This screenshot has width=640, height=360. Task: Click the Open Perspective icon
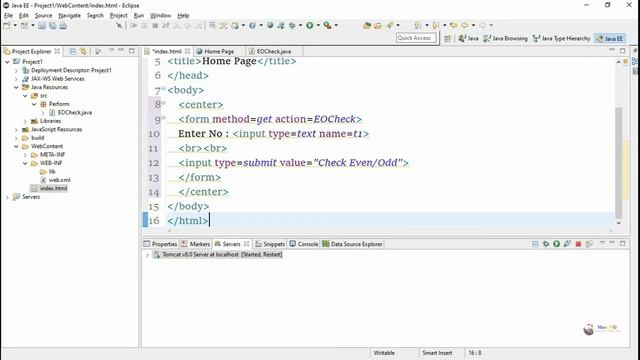(x=448, y=38)
